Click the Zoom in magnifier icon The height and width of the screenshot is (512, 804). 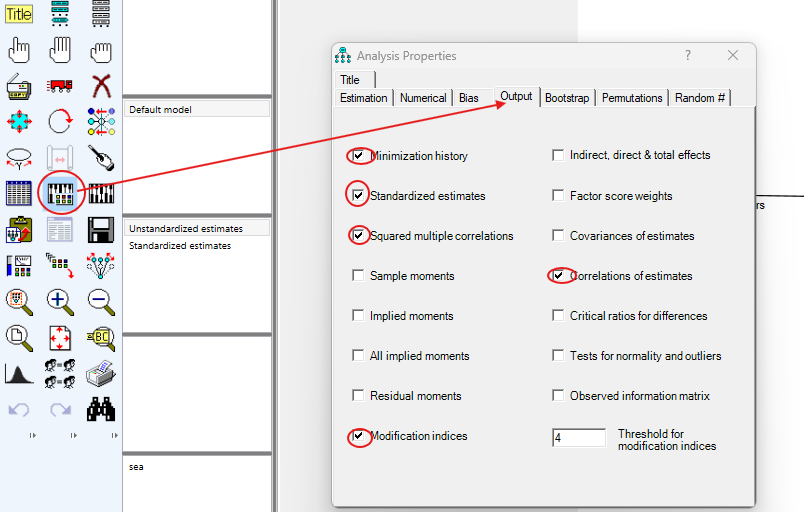[x=59, y=300]
